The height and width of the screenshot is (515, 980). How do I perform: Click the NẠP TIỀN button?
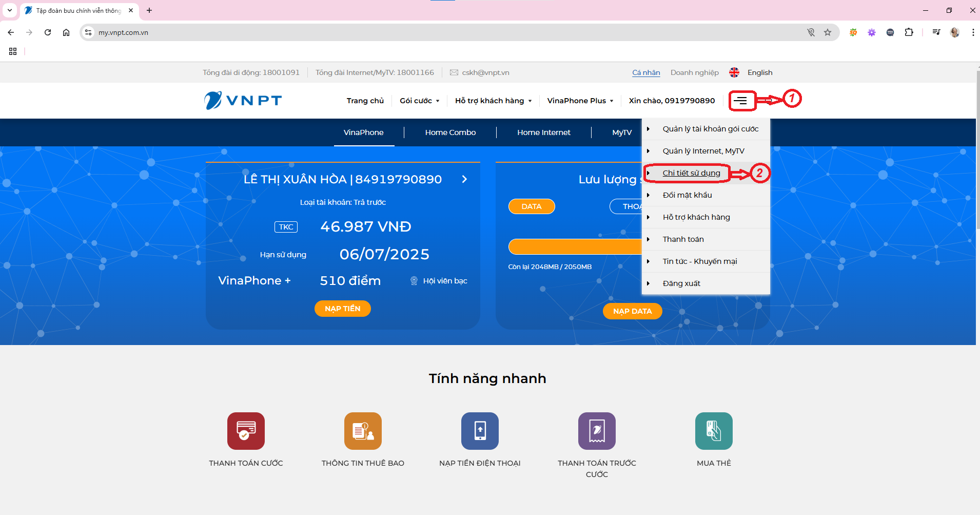pos(343,309)
